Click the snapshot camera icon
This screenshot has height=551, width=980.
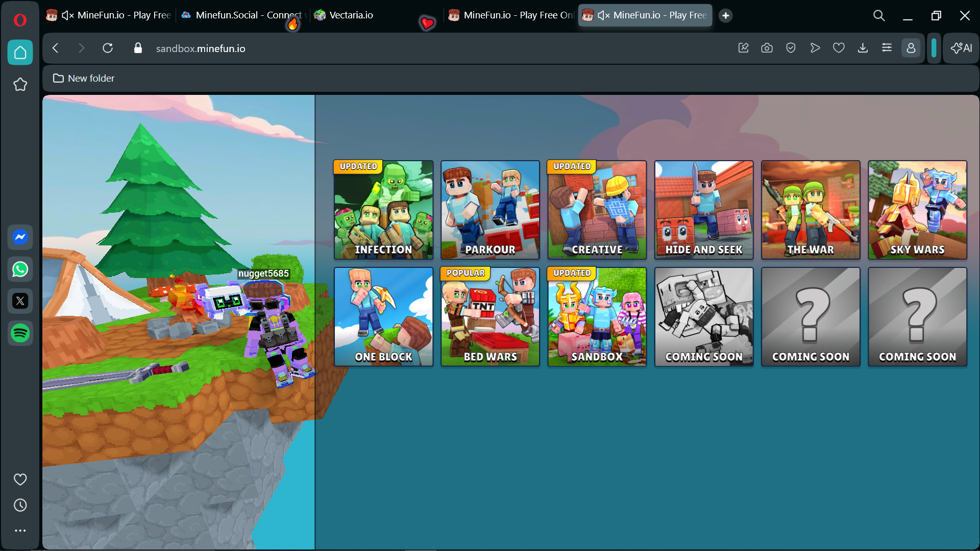click(767, 48)
